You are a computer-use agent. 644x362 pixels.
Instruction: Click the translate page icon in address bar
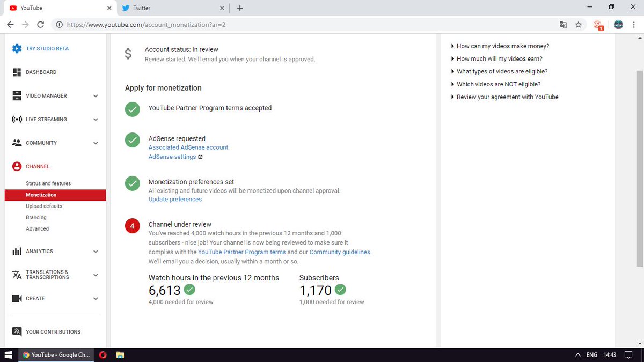pos(563,25)
